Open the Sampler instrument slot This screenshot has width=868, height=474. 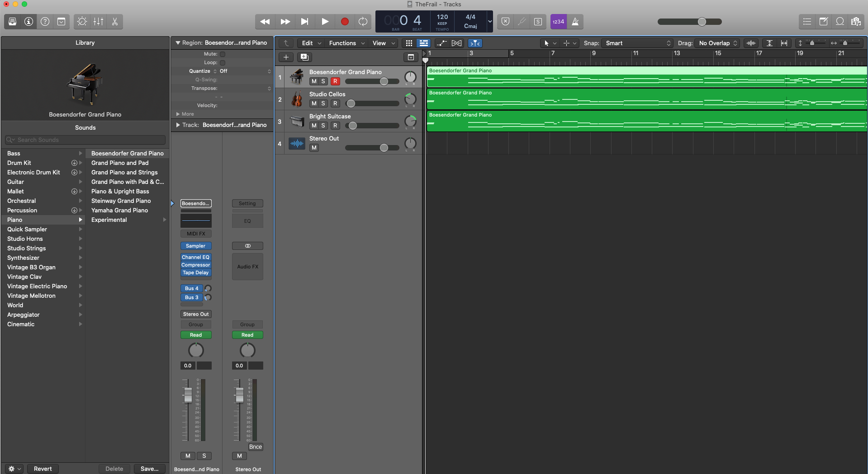pyautogui.click(x=196, y=246)
